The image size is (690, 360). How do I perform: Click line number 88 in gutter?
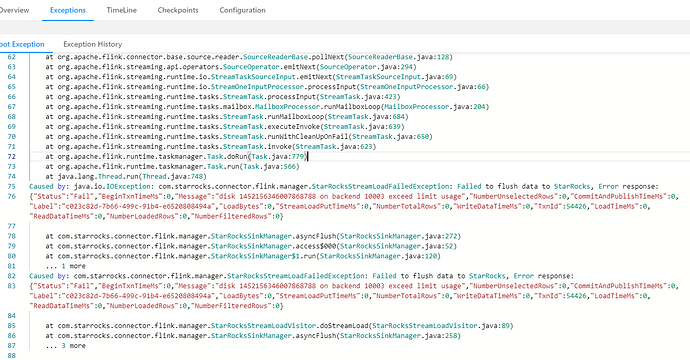coord(11,356)
